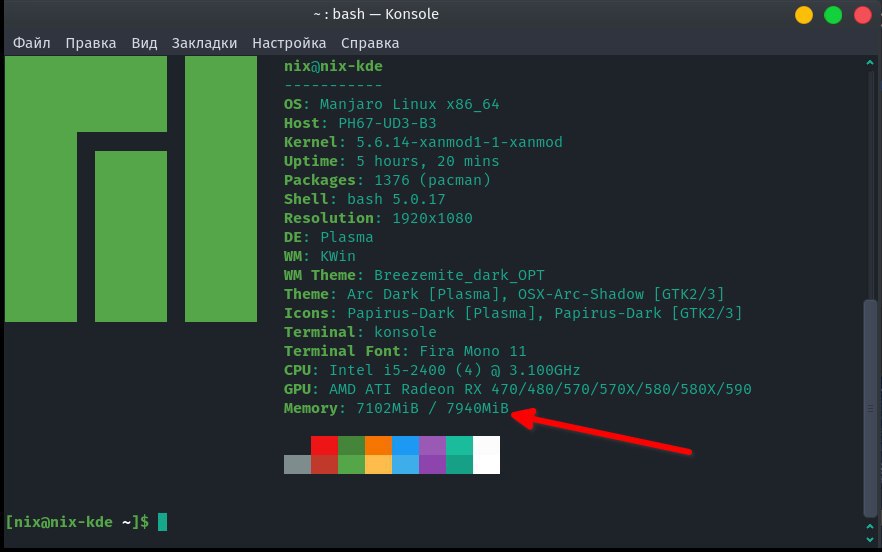882x552 pixels.
Task: Click the Konsole vertical scrollbar handle
Action: click(870, 408)
